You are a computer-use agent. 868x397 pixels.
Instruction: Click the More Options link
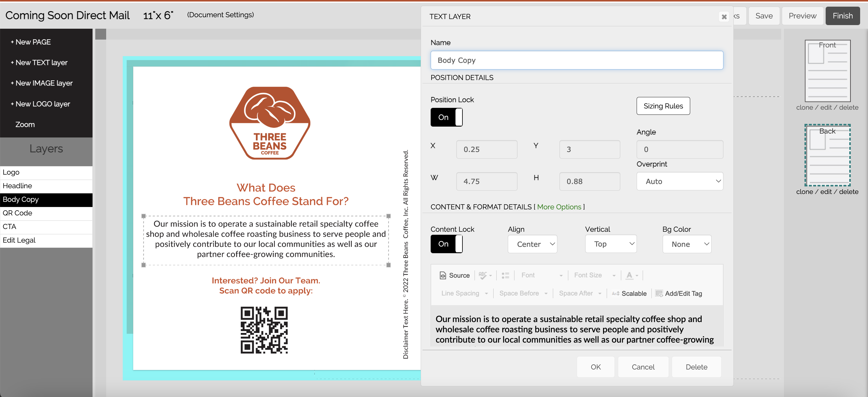point(559,207)
